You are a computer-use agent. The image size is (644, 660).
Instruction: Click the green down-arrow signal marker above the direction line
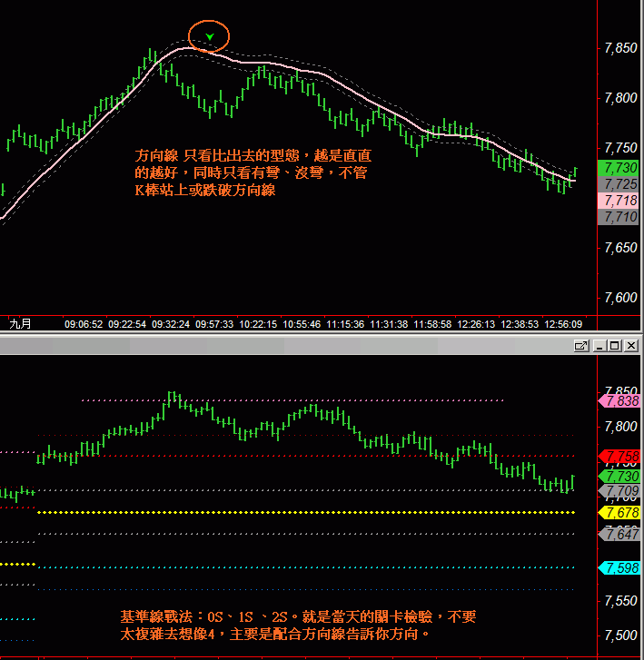point(209,36)
